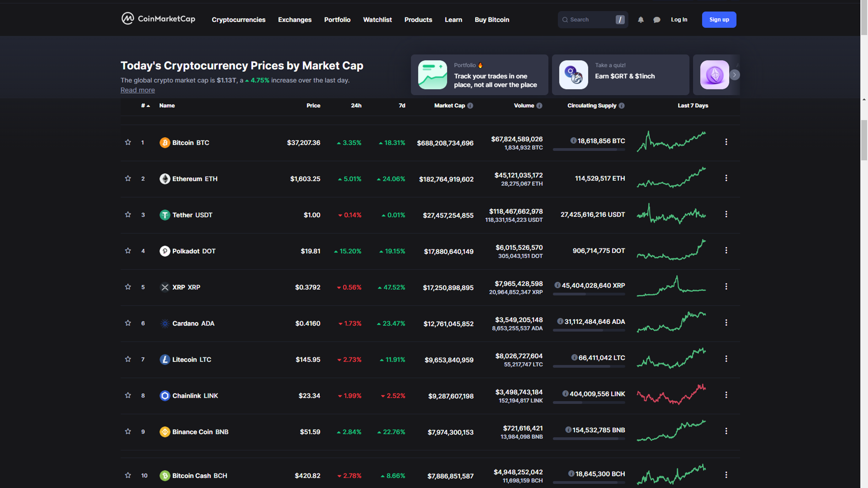Open the Products menu

(x=418, y=20)
